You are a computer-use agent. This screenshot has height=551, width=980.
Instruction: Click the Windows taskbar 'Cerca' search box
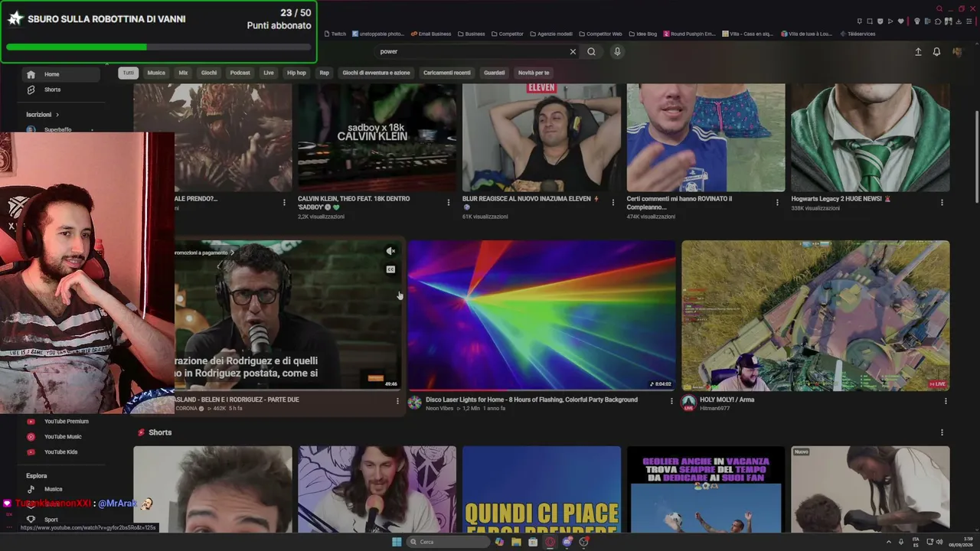coord(449,542)
